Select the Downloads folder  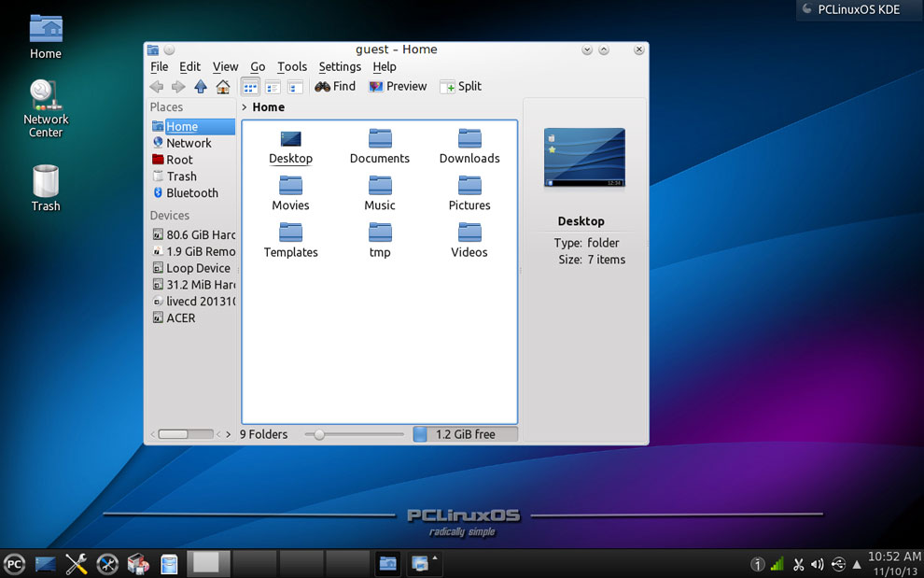point(469,147)
